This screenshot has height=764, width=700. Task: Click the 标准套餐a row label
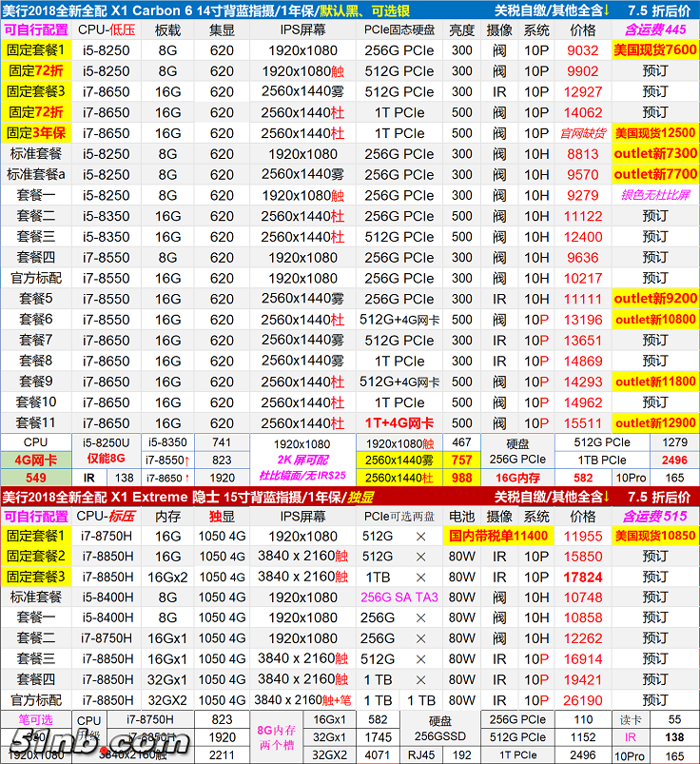point(35,174)
